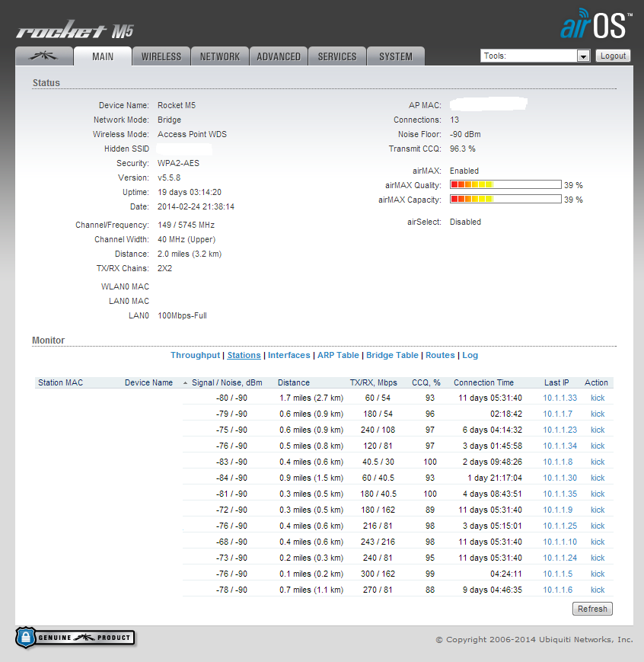The height and width of the screenshot is (662, 644).
Task: Open the Stations monitor link
Action: (244, 355)
